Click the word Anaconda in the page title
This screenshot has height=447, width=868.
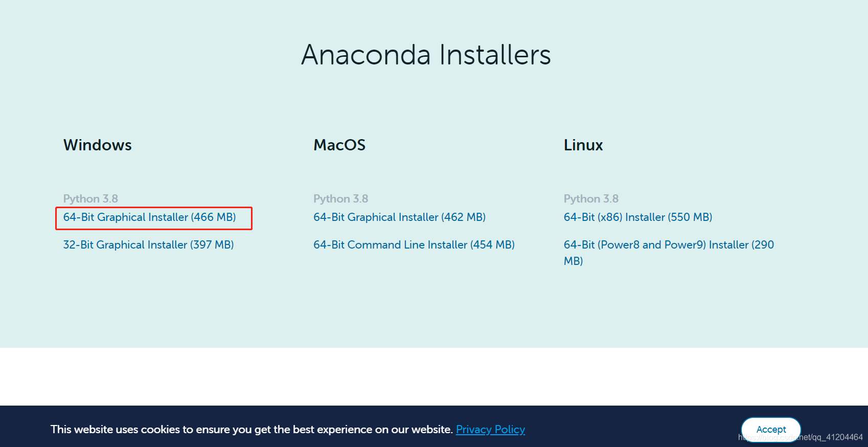coord(366,55)
